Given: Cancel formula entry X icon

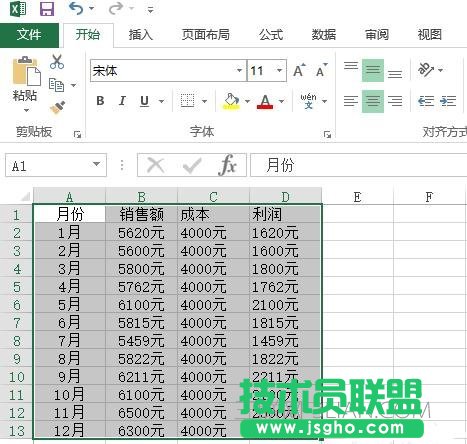Looking at the screenshot, I should [x=156, y=165].
